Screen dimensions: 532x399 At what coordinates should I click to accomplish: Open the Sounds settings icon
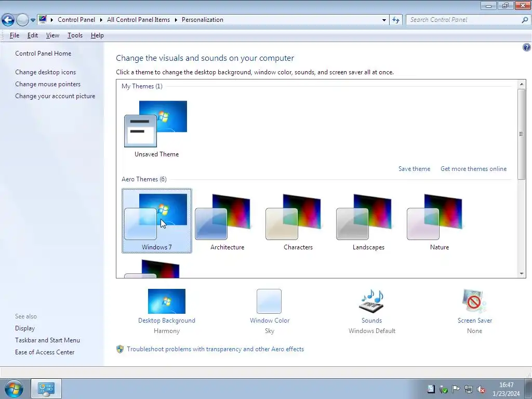371,301
